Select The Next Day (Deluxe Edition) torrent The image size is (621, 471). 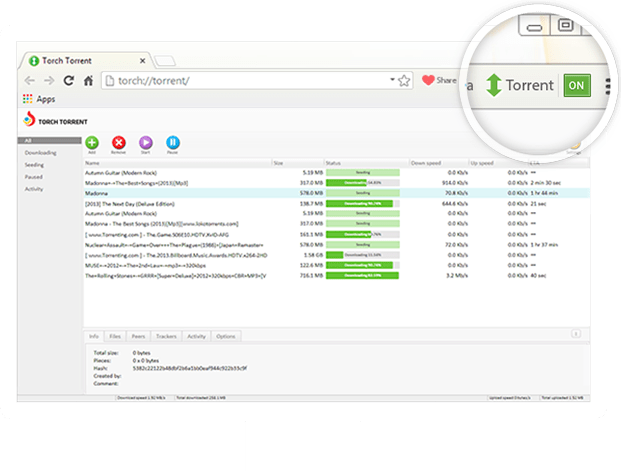point(337,204)
